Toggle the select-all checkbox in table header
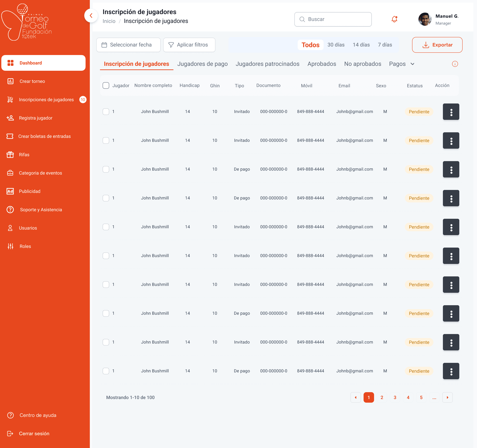Image resolution: width=477 pixels, height=448 pixels. point(106,86)
